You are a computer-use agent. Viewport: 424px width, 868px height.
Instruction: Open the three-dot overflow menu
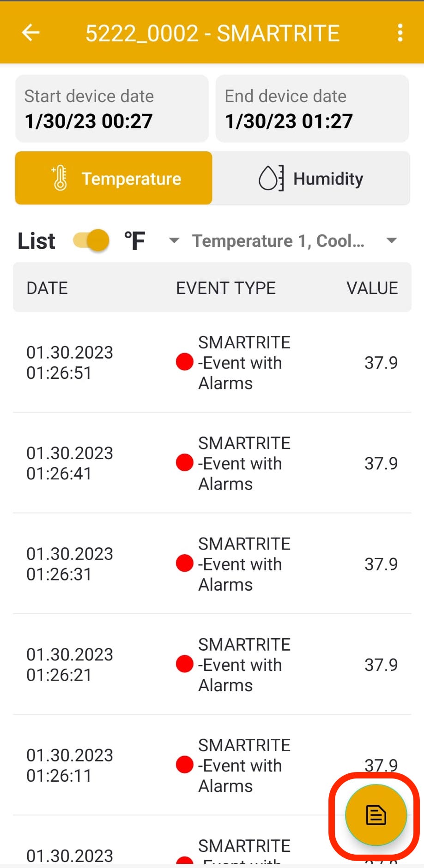400,33
